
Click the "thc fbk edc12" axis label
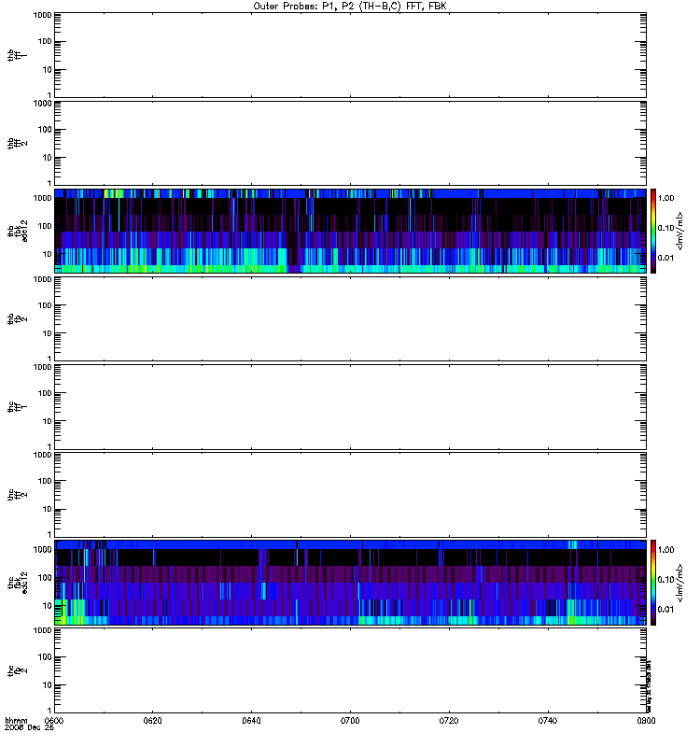click(x=17, y=583)
